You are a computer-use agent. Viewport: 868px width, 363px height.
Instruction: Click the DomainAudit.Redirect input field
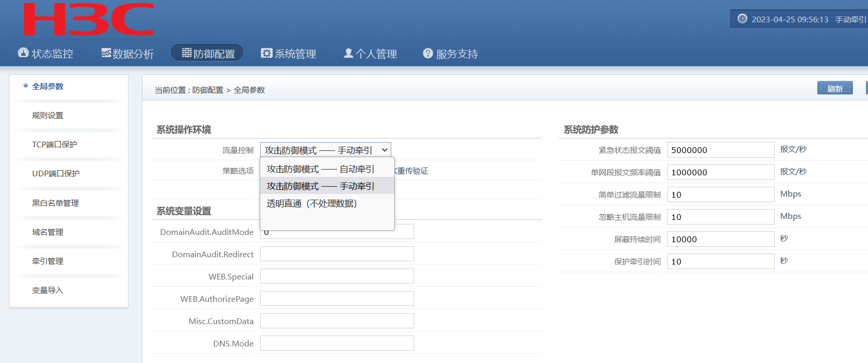click(337, 254)
